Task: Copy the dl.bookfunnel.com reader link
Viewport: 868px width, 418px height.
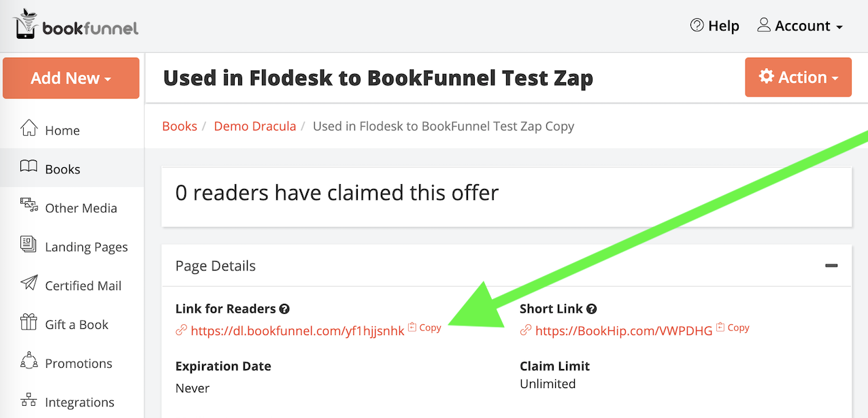Action: 424,328
